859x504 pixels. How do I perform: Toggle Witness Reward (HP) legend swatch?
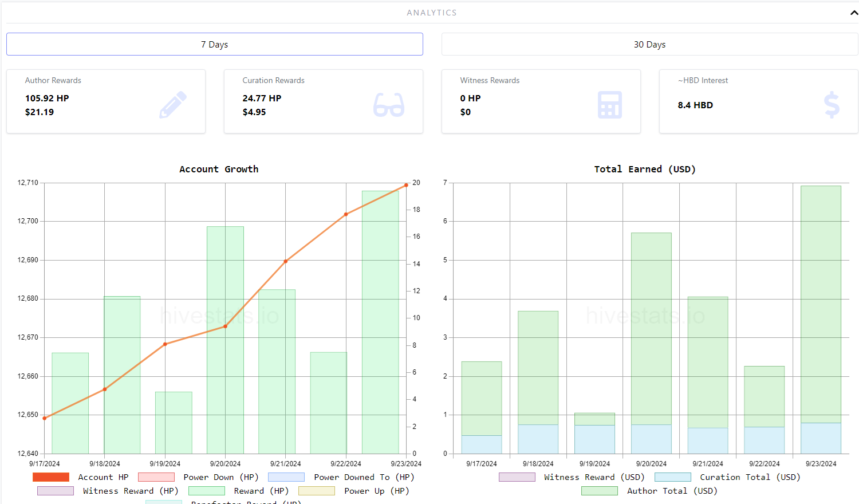(56, 491)
